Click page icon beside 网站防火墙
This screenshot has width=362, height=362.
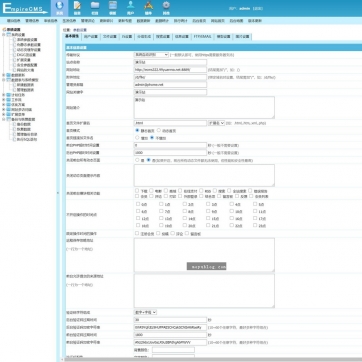(x=14, y=70)
